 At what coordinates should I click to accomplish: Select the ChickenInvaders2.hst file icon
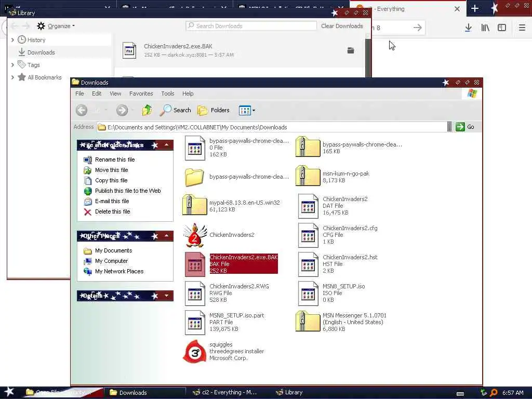pyautogui.click(x=308, y=264)
